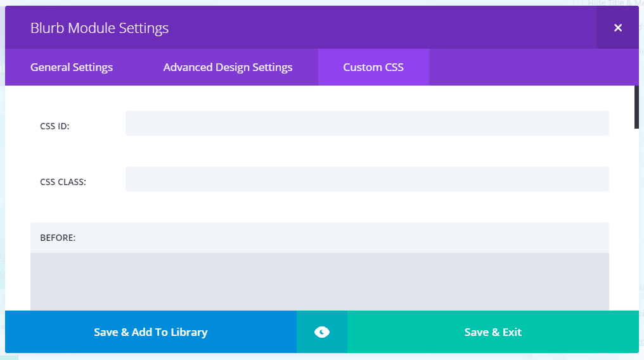The width and height of the screenshot is (644, 360).
Task: Click the eye preview icon
Action: (322, 331)
